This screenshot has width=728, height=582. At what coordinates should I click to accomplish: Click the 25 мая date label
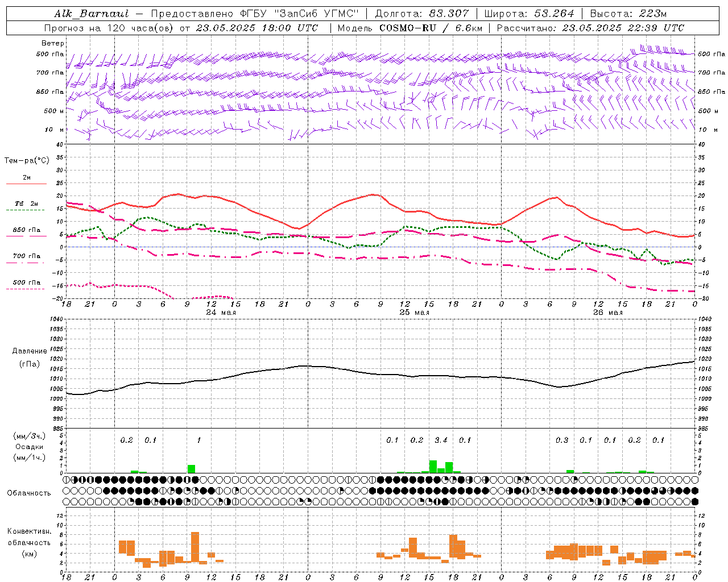pos(414,313)
